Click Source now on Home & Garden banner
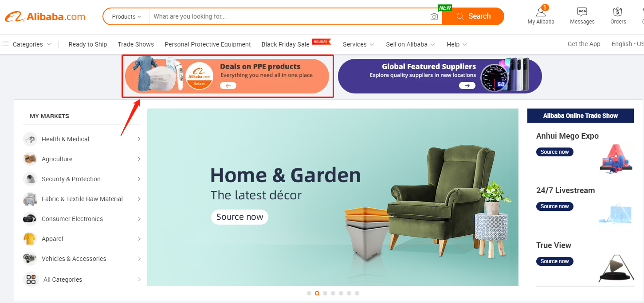Image resolution: width=644 pixels, height=303 pixels. 240,217
